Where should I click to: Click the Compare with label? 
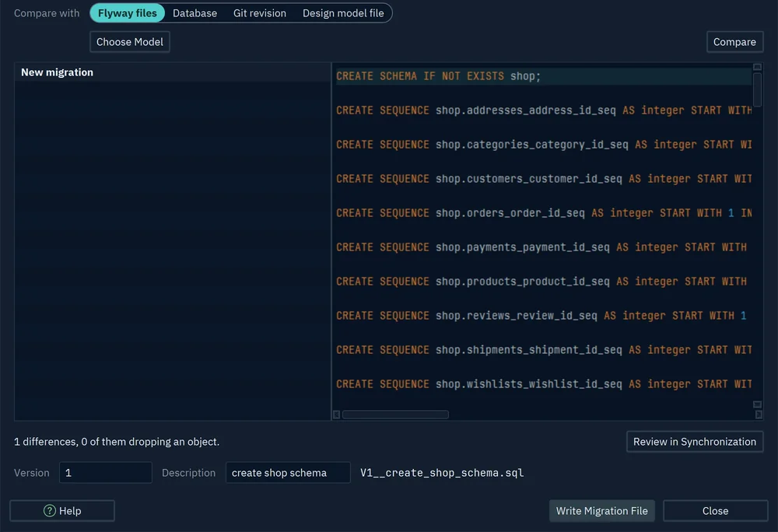pyautogui.click(x=47, y=13)
